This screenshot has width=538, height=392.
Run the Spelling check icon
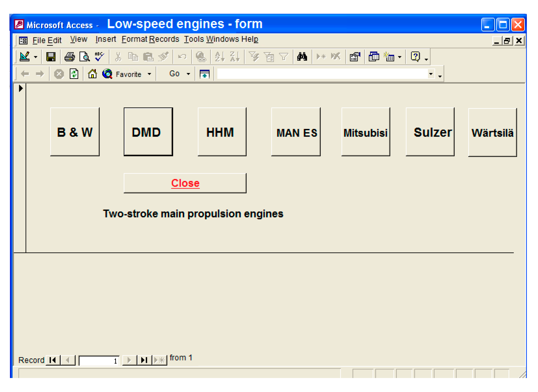[x=99, y=56]
